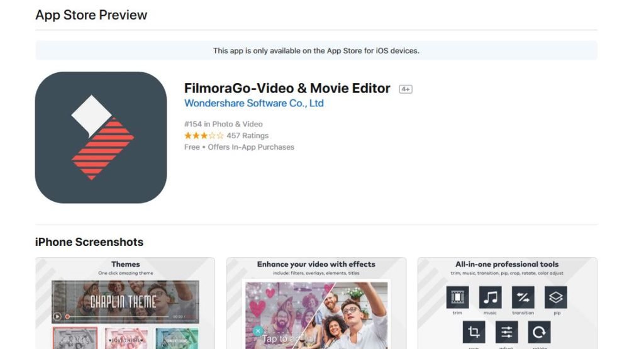This screenshot has height=349, width=644.
Task: Open the Themes screenshot preview
Action: 125,303
